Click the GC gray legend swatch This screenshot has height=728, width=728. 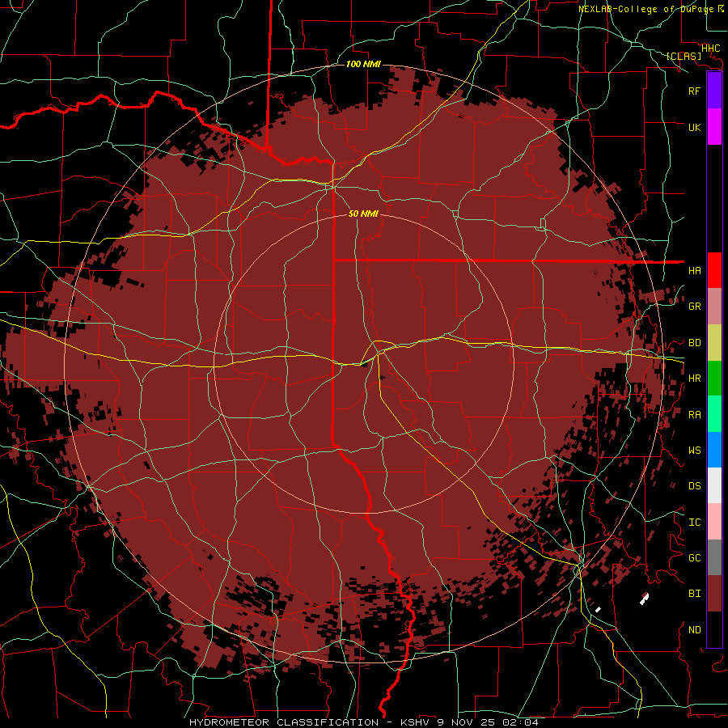coord(714,557)
